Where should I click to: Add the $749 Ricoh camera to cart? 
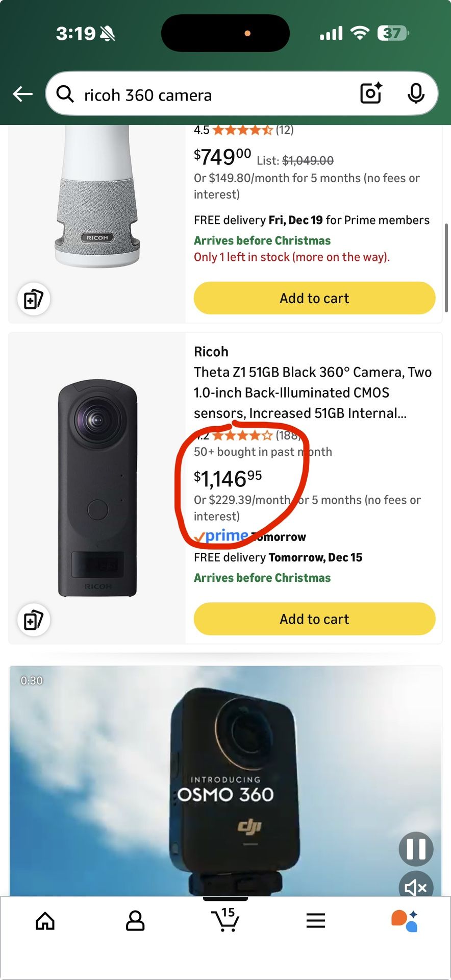314,298
